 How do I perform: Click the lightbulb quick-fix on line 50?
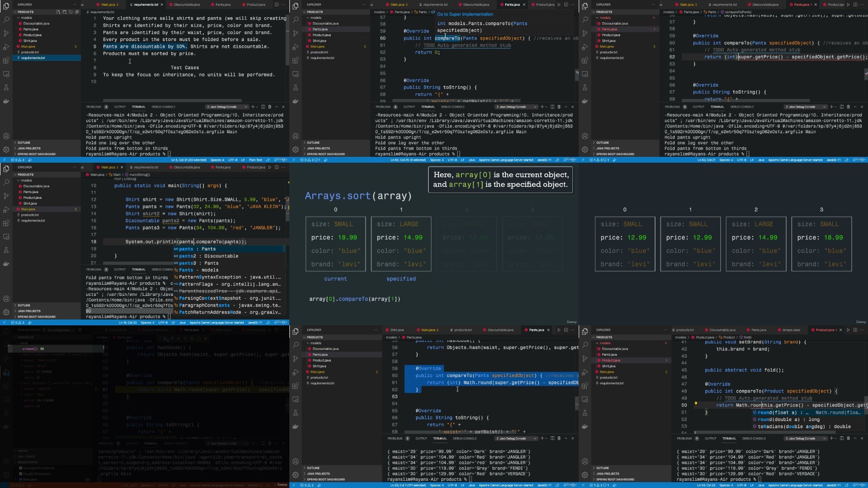(x=696, y=403)
